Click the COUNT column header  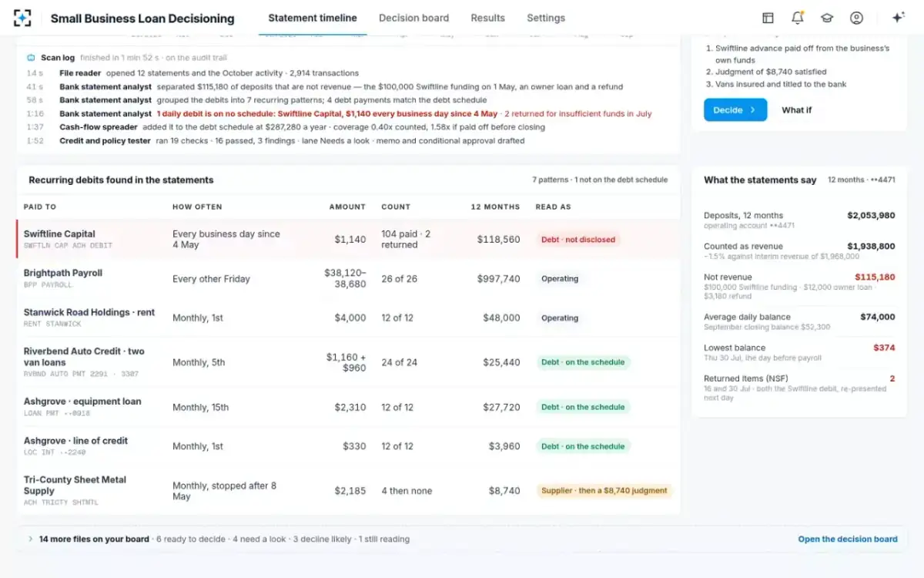396,207
